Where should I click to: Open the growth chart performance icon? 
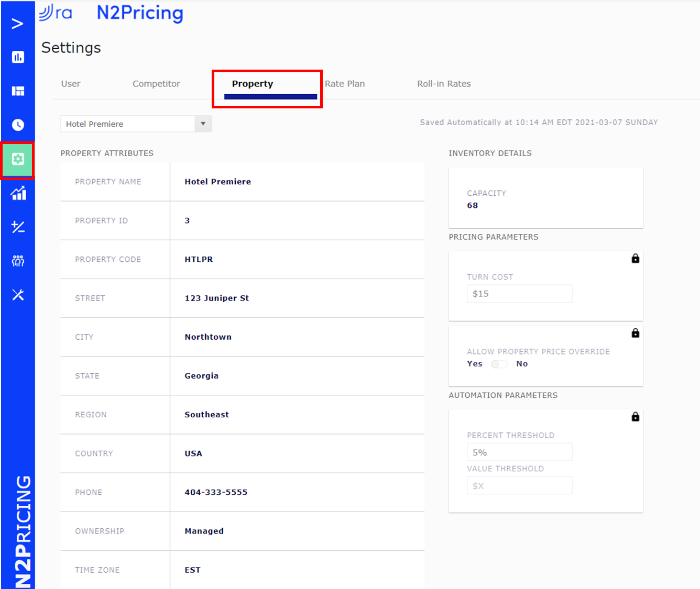coord(17,193)
